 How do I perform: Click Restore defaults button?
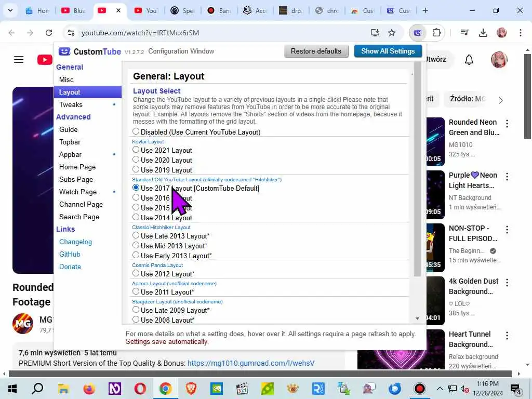click(x=316, y=51)
